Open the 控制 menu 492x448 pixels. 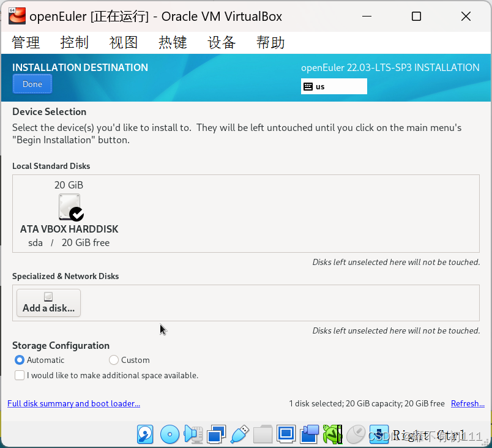(75, 42)
